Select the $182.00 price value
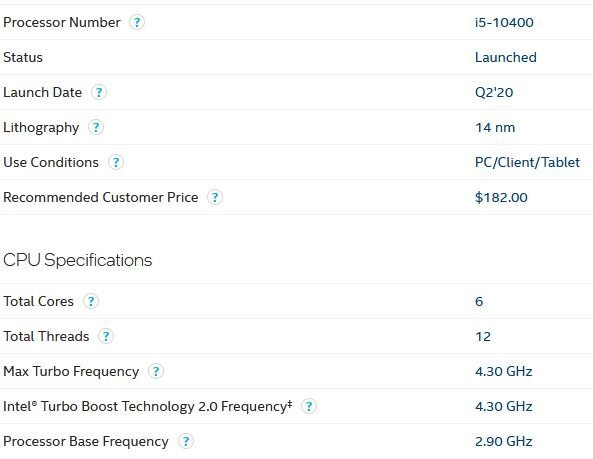The height and width of the screenshot is (459, 593). click(x=501, y=197)
